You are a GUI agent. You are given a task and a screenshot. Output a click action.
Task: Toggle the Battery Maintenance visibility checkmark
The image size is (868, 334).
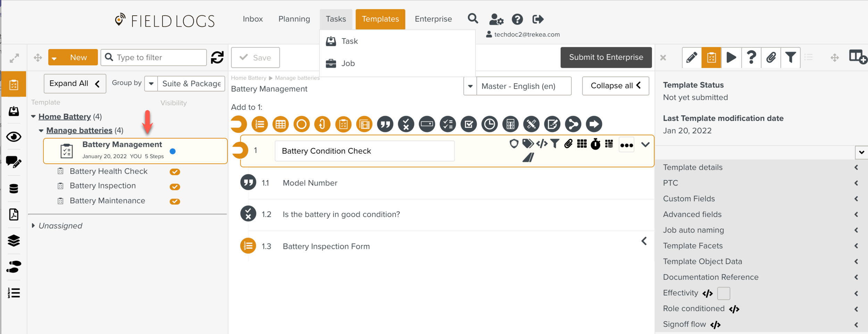(x=175, y=201)
